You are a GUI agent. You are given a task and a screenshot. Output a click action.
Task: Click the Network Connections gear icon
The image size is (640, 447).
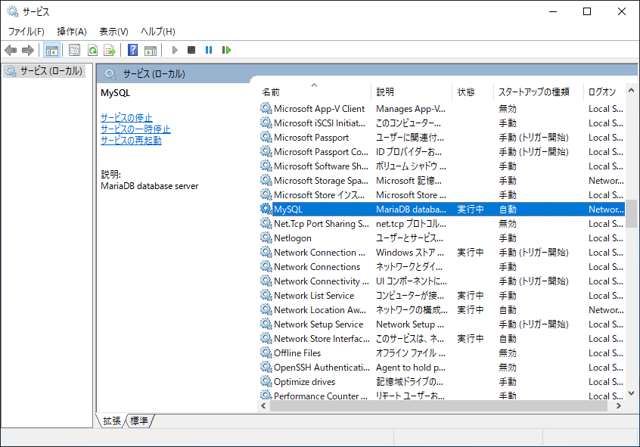(x=266, y=267)
